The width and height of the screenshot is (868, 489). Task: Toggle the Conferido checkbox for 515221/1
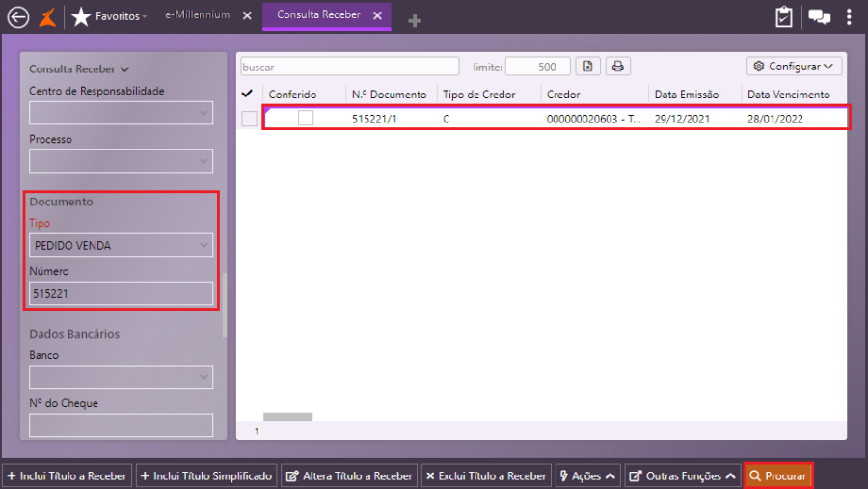[306, 118]
